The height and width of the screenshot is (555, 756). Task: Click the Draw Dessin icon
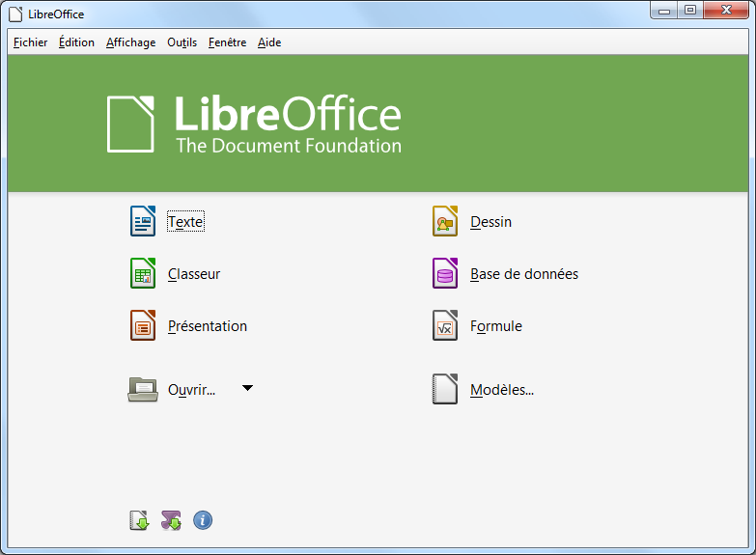click(445, 221)
